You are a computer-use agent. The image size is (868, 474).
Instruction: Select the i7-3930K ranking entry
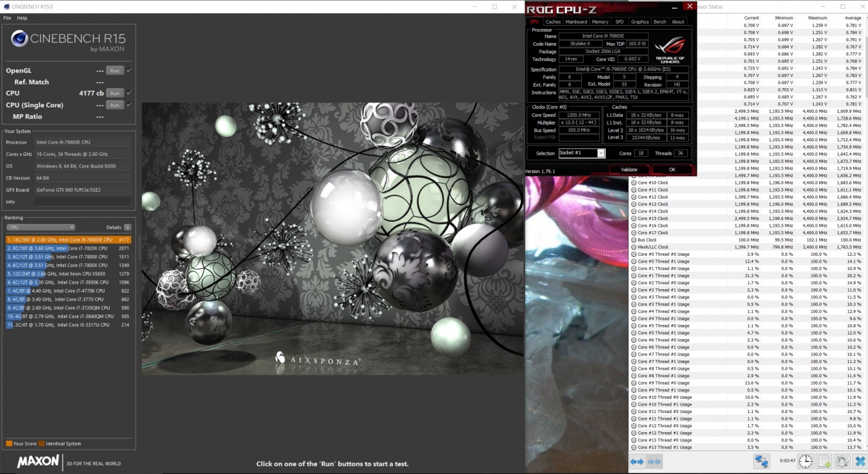68,282
